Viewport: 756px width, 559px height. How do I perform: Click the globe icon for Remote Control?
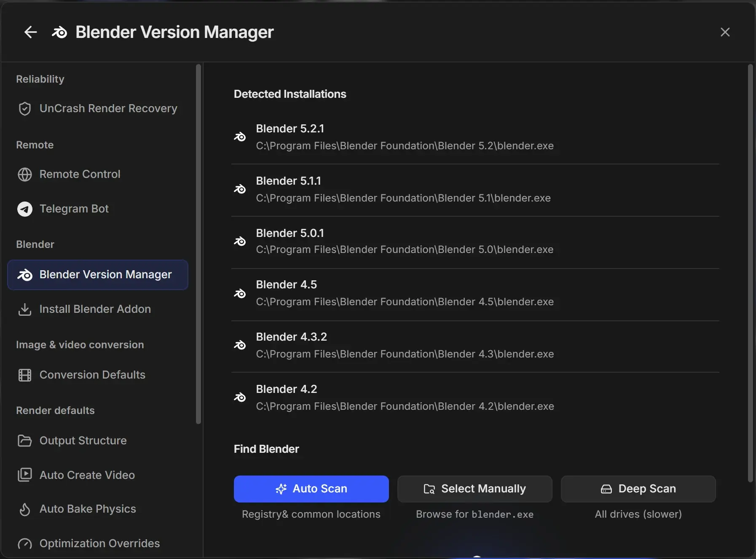[x=25, y=174]
